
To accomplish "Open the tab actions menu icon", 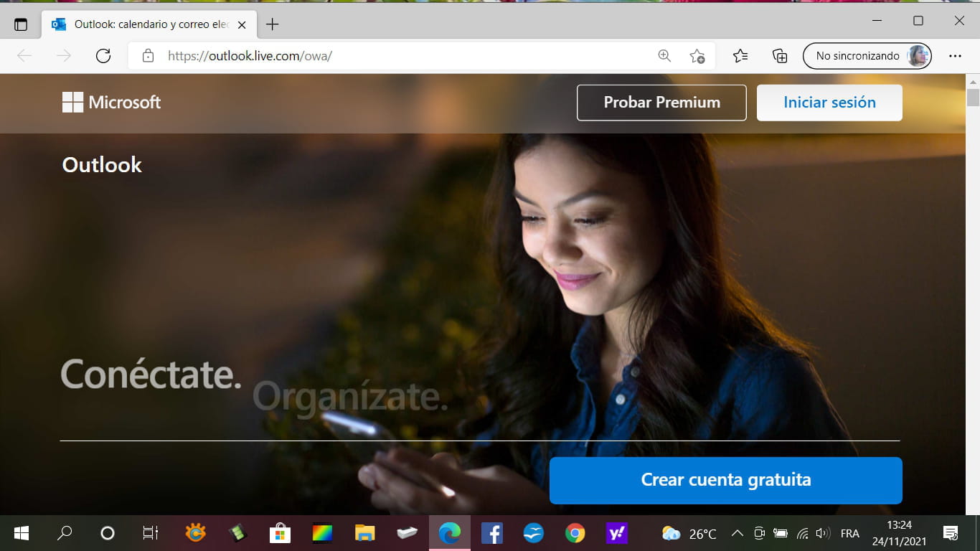I will 21,24.
